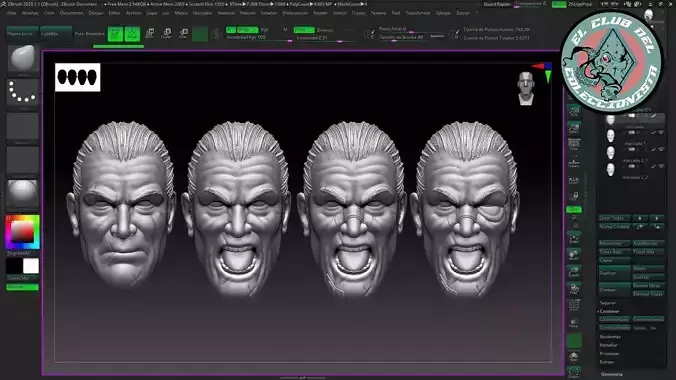Click the Duplicar subtool button
676x380 pixels.
tap(614, 273)
